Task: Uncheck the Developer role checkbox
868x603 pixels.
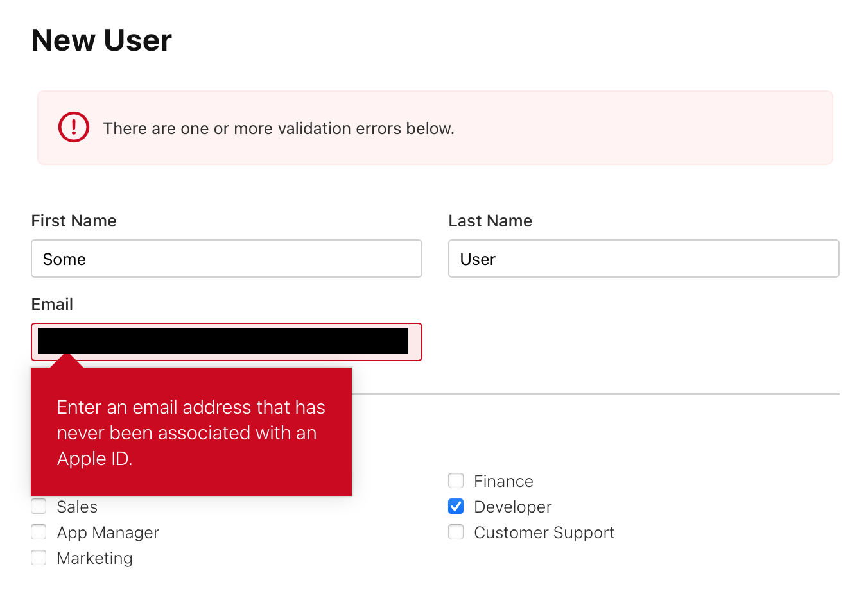Action: point(456,506)
